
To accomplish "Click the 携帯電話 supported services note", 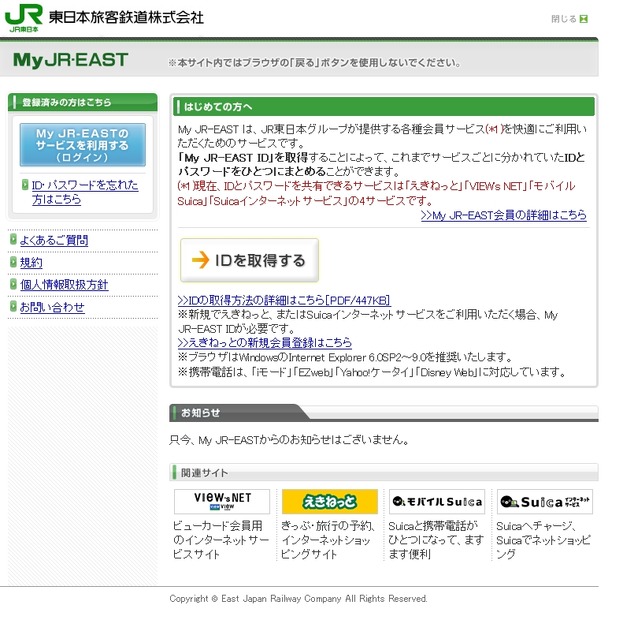I will pos(372,372).
